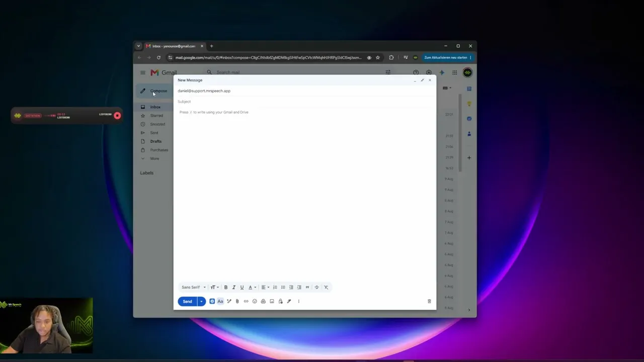Open the Google apps grid
Image resolution: width=644 pixels, height=362 pixels.
(x=455, y=72)
